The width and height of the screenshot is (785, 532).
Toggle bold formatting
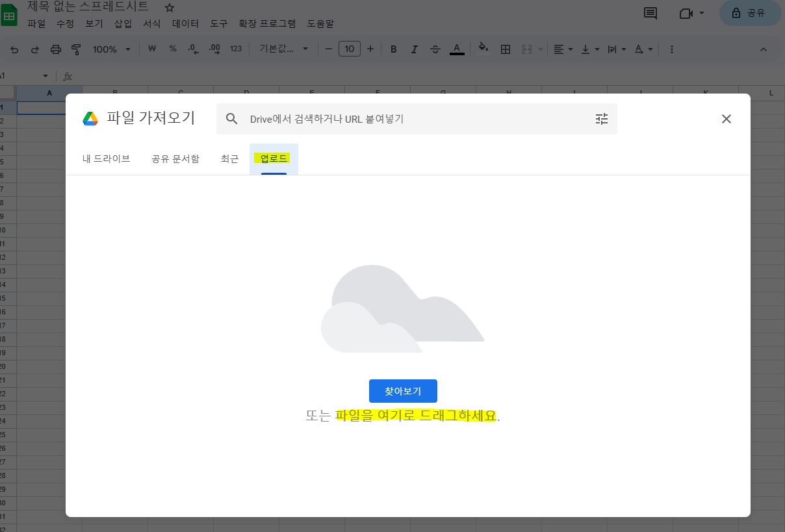point(393,49)
